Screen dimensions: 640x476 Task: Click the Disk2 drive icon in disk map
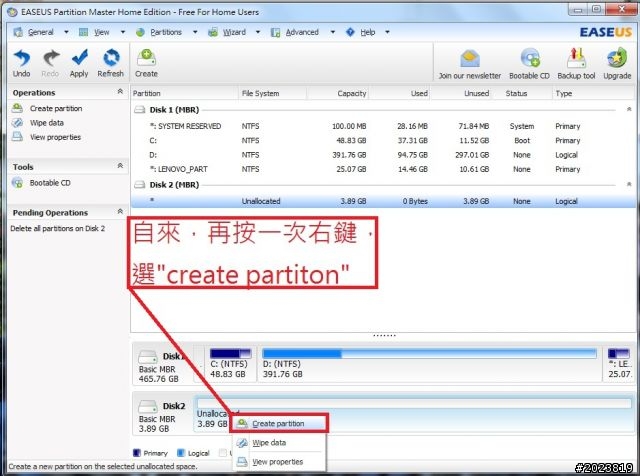tap(148, 407)
